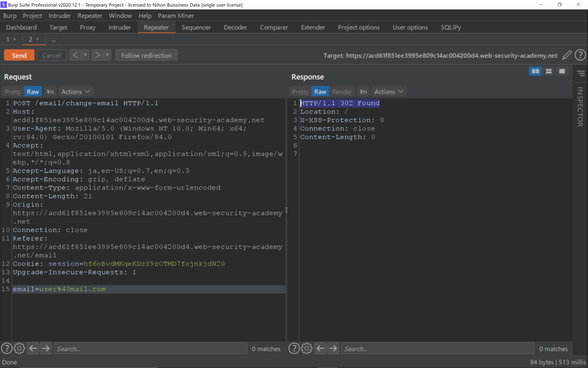The height and width of the screenshot is (368, 588).
Task: Click the Burp Suite title bar logo
Action: pyautogui.click(x=4, y=4)
